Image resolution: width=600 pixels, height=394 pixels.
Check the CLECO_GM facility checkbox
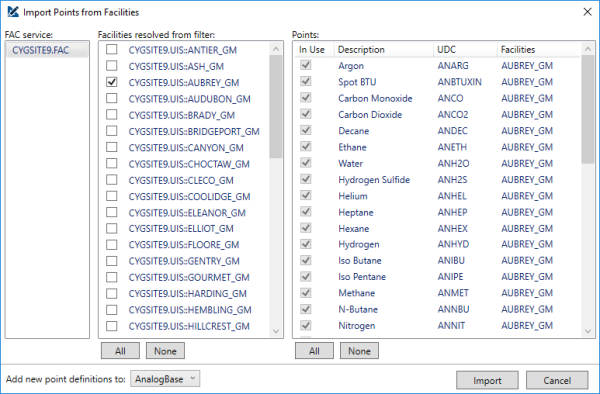click(x=112, y=179)
